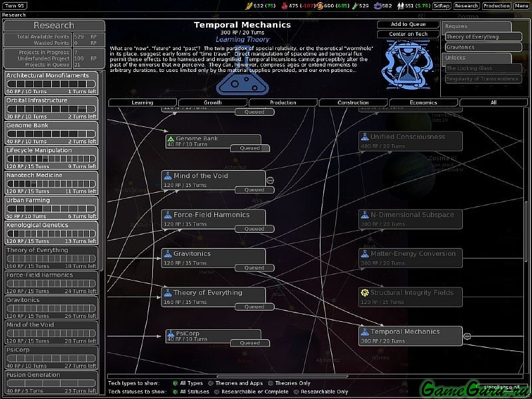Image resolution: width=532 pixels, height=399 pixels.
Task: Click the Turn 95 button
Action: coord(15,6)
